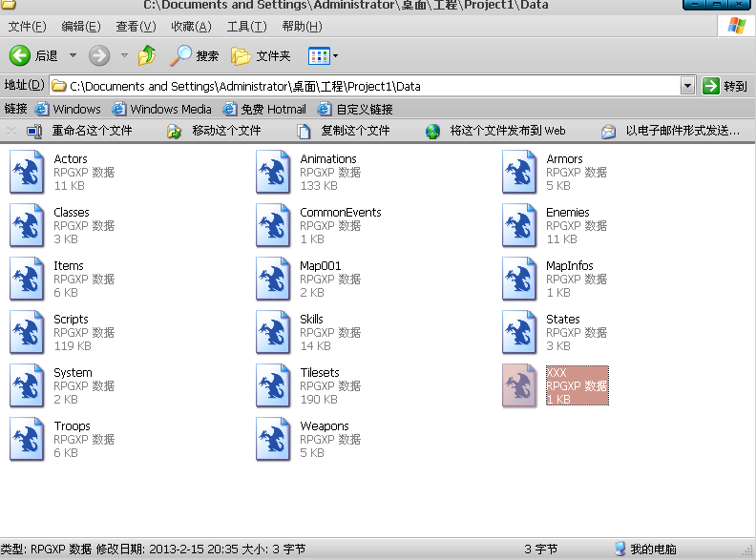Screen dimensions: 756x560
Task: Click the forward navigation arrow
Action: tap(99, 55)
